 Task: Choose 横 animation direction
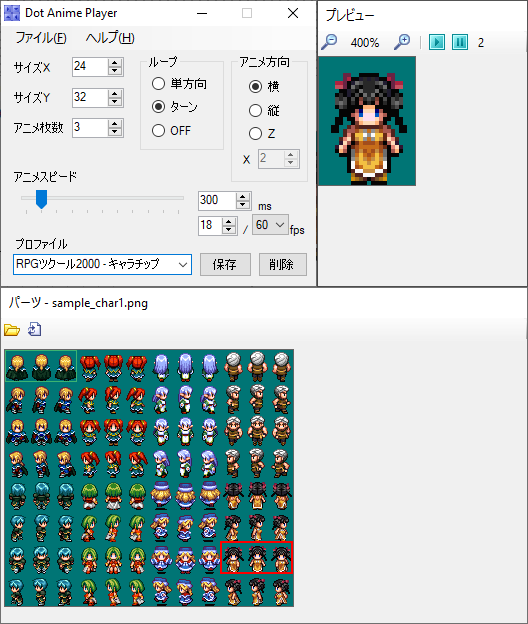tap(264, 86)
